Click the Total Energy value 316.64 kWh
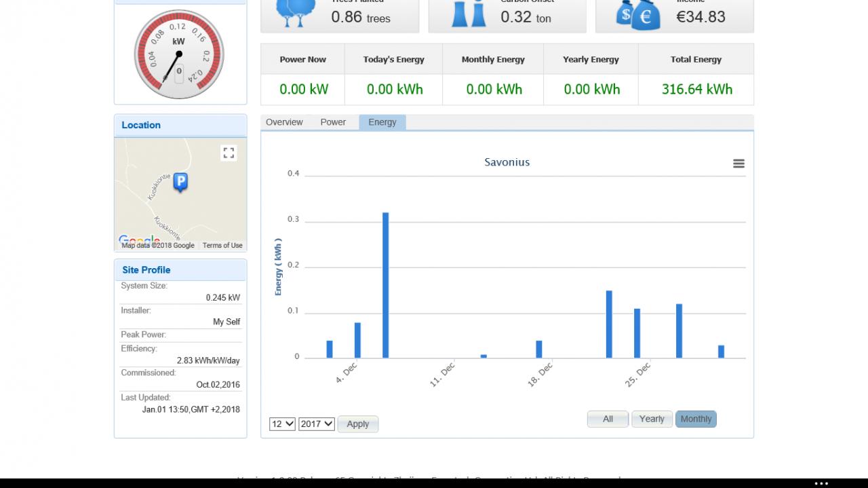This screenshot has height=488, width=868. (696, 89)
